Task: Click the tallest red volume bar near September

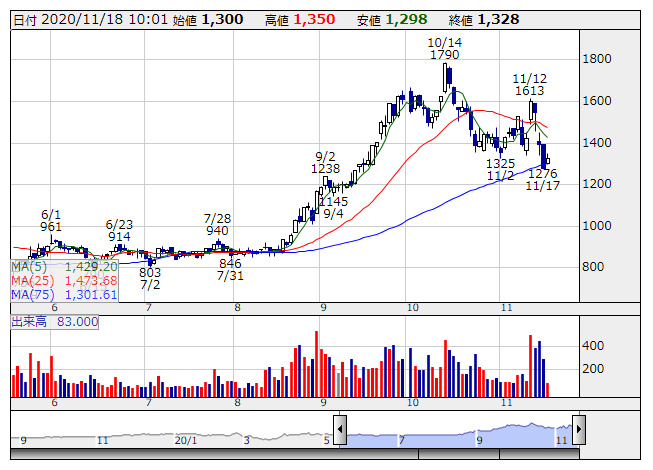Action: pos(317,364)
